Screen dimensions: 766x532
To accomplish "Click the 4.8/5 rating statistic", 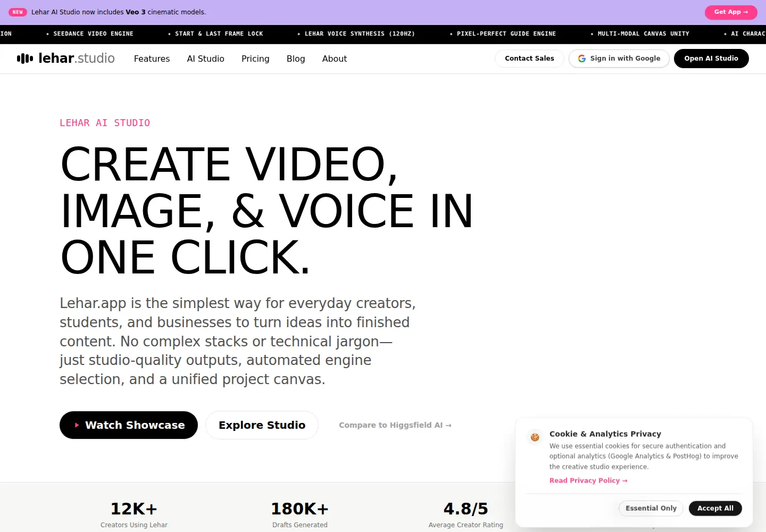I will click(x=466, y=509).
